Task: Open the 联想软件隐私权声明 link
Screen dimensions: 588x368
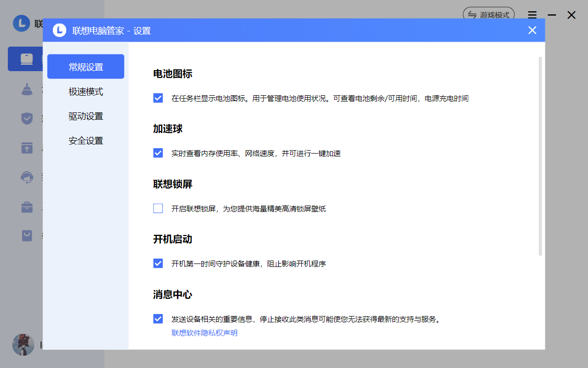Action: pyautogui.click(x=204, y=333)
